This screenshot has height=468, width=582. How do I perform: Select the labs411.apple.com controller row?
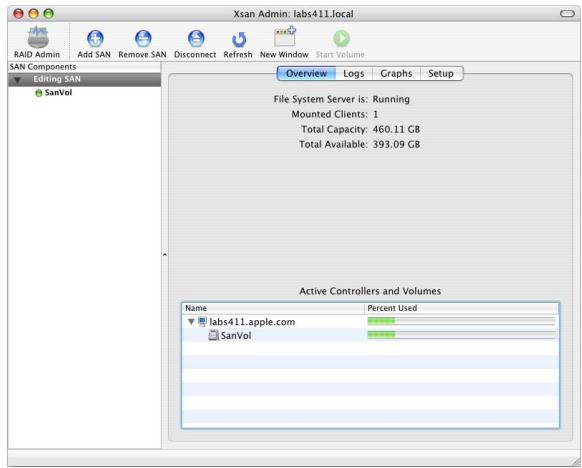click(x=370, y=321)
